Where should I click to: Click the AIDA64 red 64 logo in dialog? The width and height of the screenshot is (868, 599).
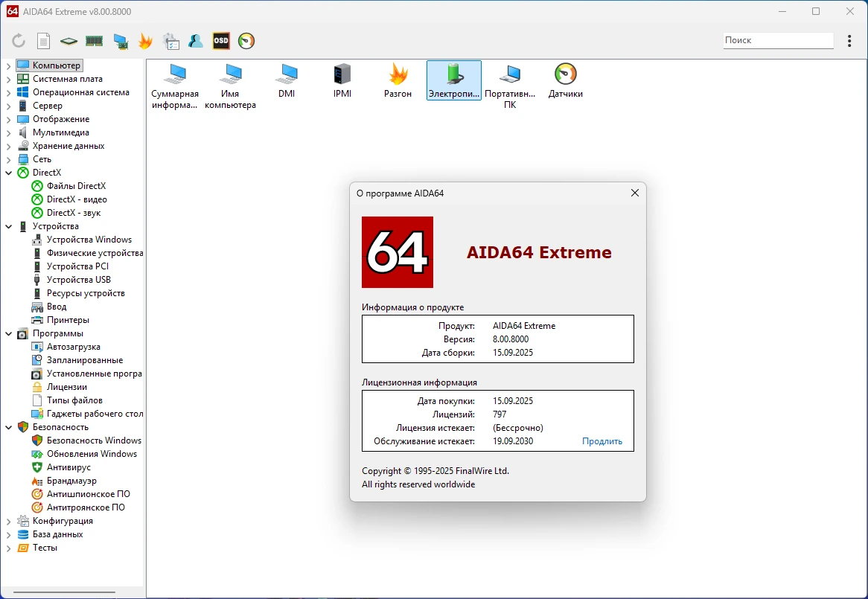click(x=398, y=252)
